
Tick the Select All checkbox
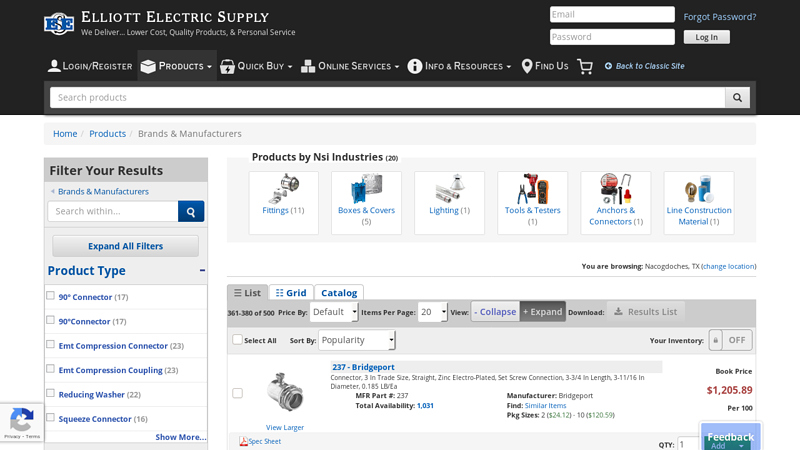(237, 339)
